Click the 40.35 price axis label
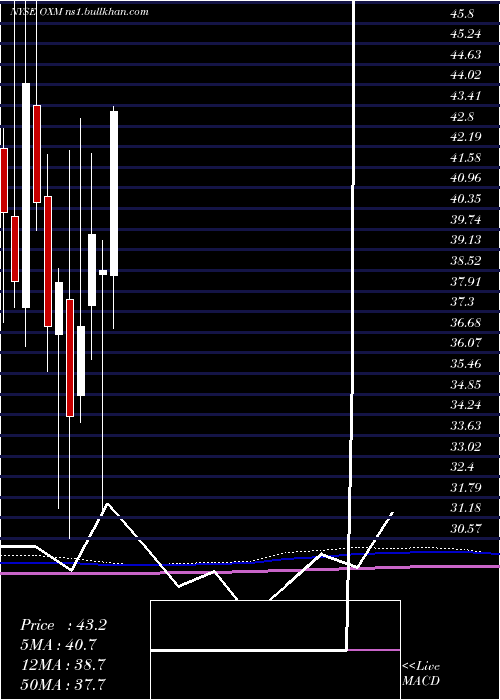Image resolution: width=500 pixels, height=700 pixels. (x=466, y=199)
